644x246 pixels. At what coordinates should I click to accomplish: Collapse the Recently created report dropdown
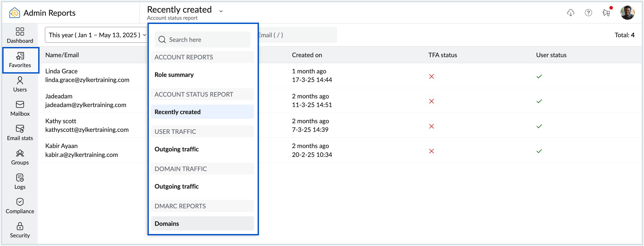point(221,11)
